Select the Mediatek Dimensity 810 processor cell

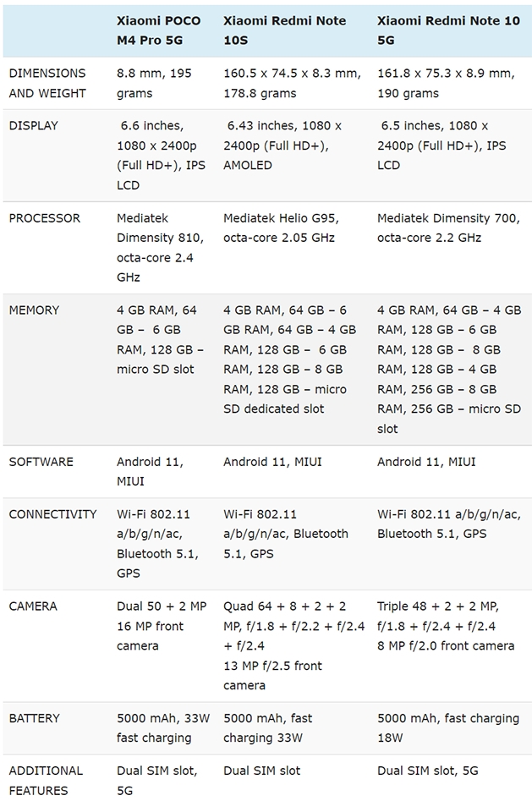[160, 248]
